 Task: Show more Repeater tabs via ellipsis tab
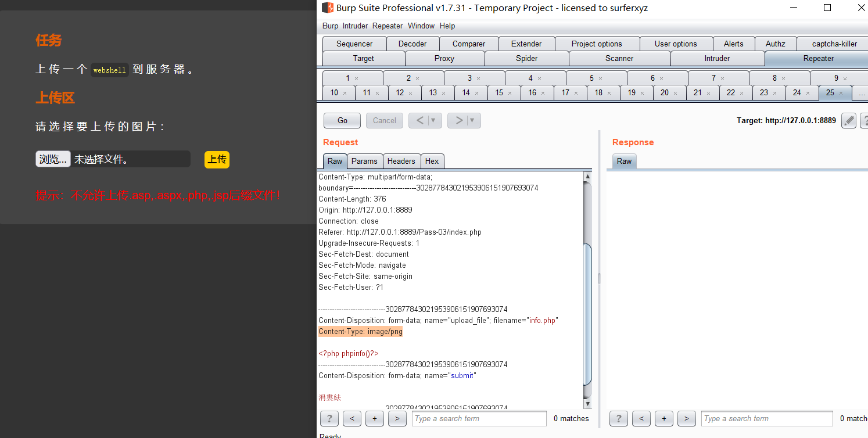click(861, 93)
